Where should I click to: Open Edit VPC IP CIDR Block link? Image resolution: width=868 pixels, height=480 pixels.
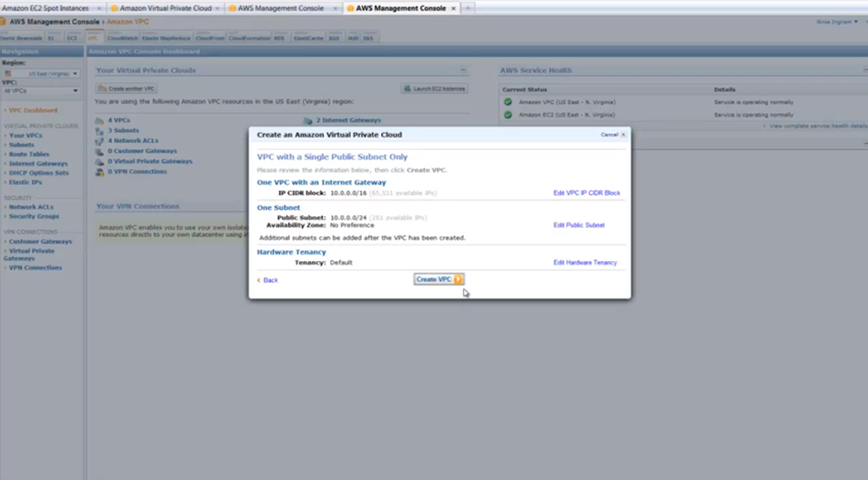(586, 194)
